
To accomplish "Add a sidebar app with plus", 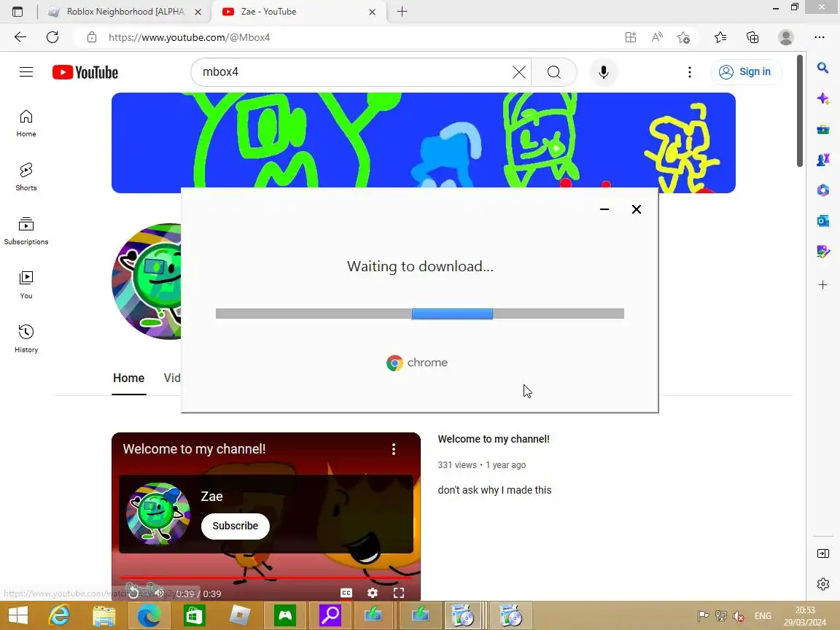I will (822, 284).
